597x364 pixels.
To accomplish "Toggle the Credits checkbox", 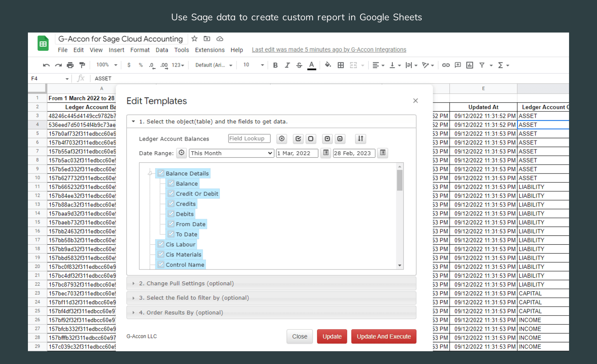I will pyautogui.click(x=171, y=203).
